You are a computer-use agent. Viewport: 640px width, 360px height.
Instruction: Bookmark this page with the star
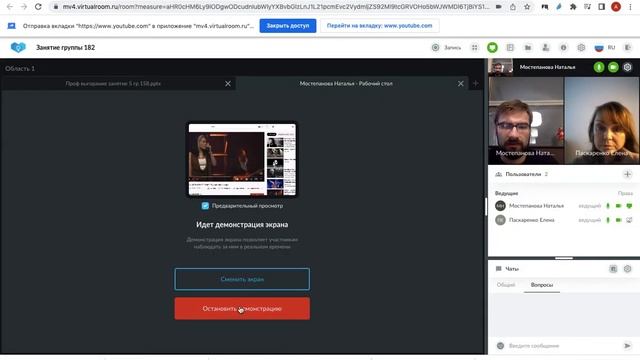527,7
